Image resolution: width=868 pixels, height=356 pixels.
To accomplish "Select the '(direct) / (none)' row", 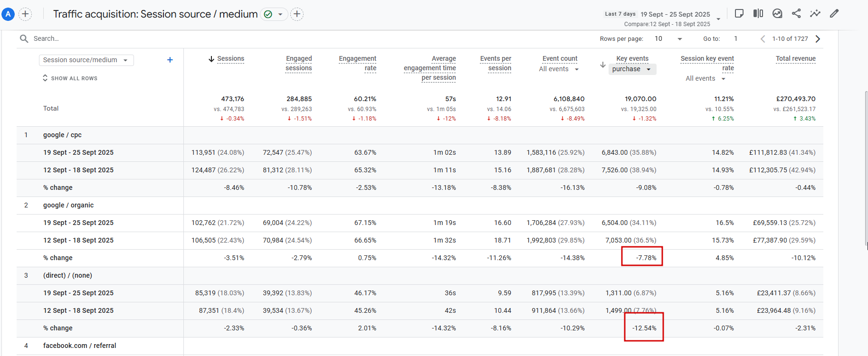I will (x=67, y=275).
